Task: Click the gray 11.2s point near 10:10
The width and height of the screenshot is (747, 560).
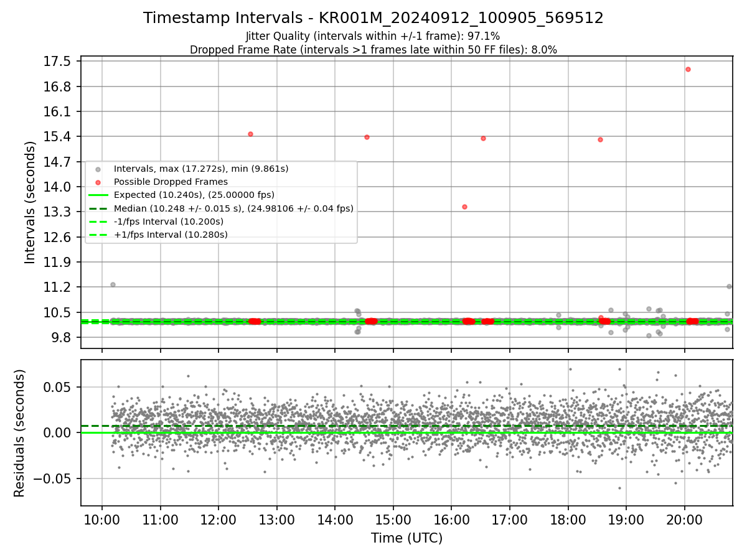Action: [x=113, y=284]
